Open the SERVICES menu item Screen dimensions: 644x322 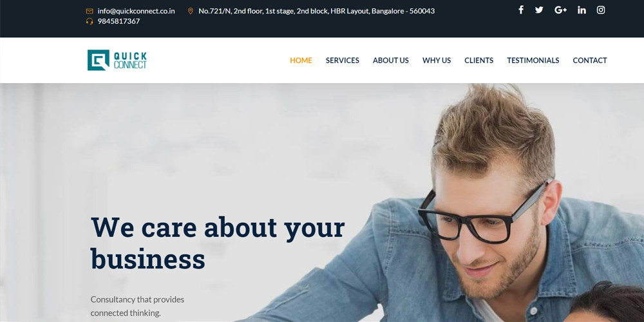click(343, 61)
